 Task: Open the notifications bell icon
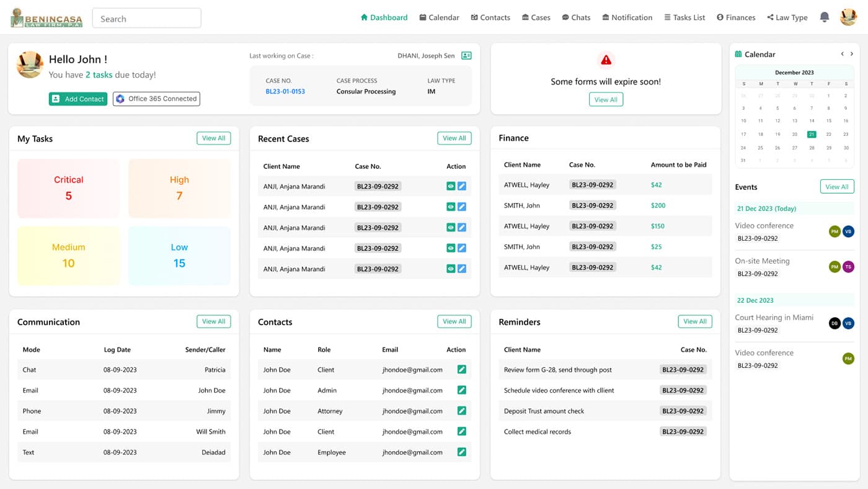pos(825,17)
